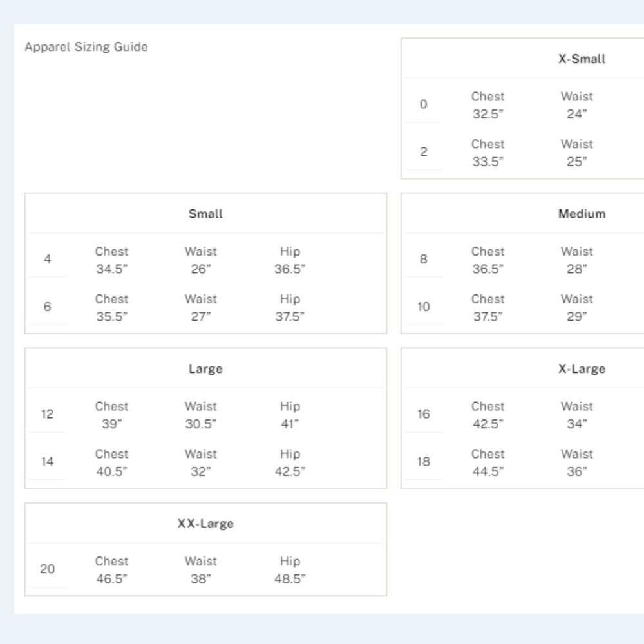This screenshot has width=644, height=644.
Task: Select the Small size table header
Action: pyautogui.click(x=205, y=214)
